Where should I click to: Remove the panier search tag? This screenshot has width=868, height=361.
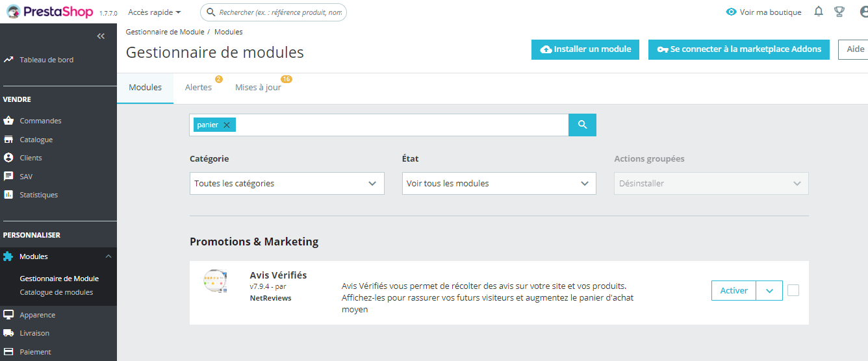(226, 125)
